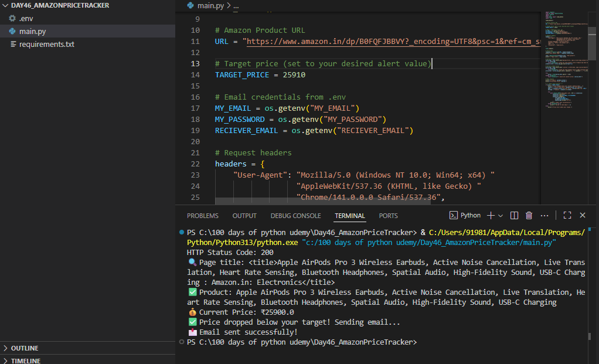Open the terminal launch profile dropdown arrow
This screenshot has height=364, width=599.
(501, 216)
